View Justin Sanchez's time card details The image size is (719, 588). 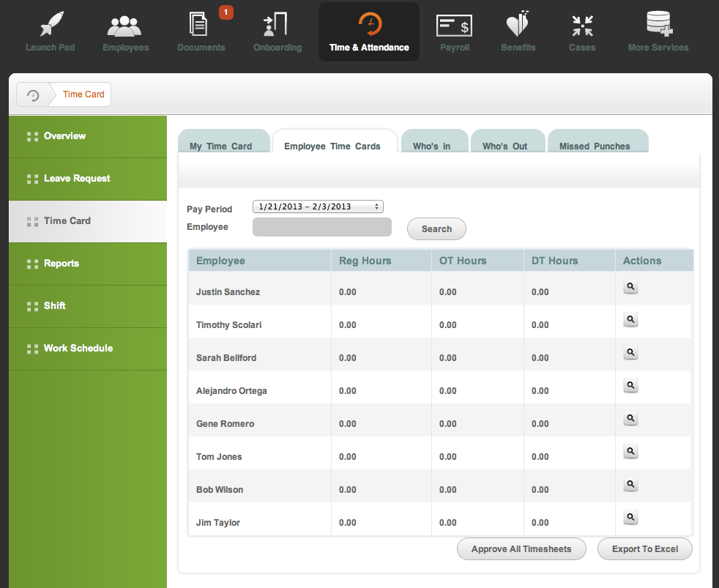point(630,288)
